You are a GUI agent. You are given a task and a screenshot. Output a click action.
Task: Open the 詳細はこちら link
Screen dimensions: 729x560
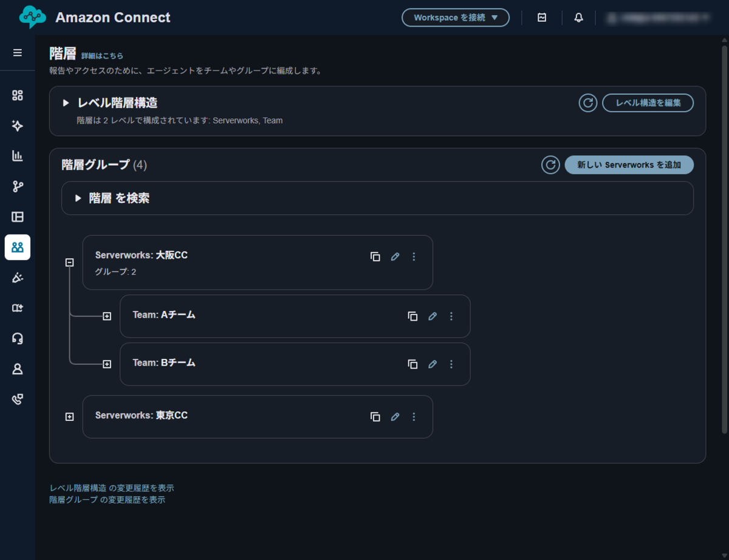coord(102,56)
